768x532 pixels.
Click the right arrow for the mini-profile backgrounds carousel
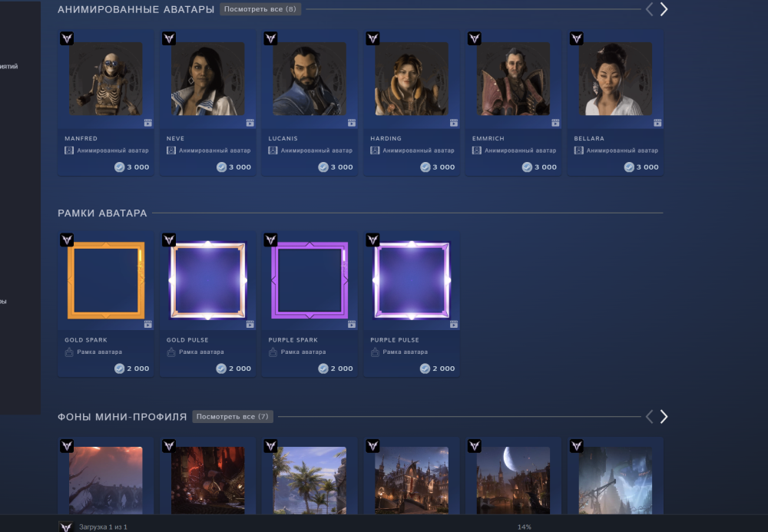[664, 417]
